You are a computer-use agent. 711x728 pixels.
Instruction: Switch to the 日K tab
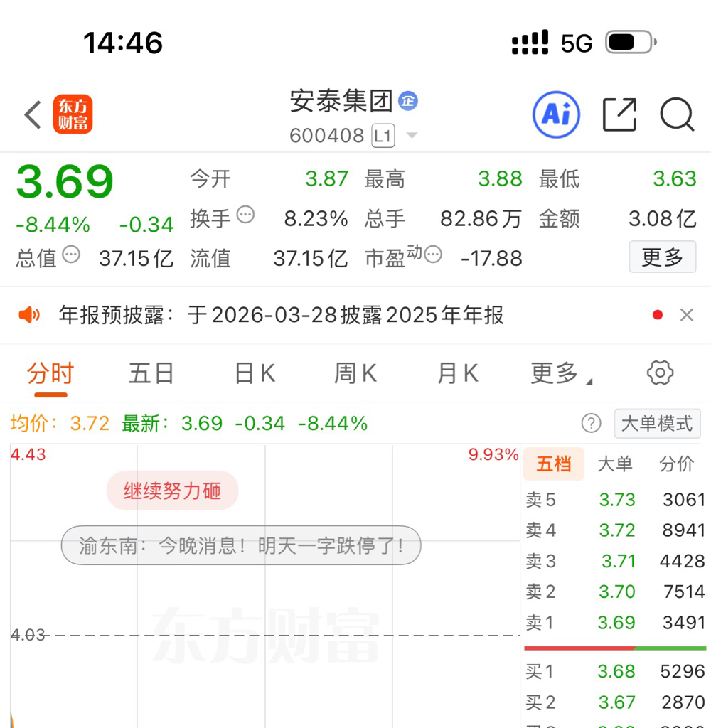[255, 373]
